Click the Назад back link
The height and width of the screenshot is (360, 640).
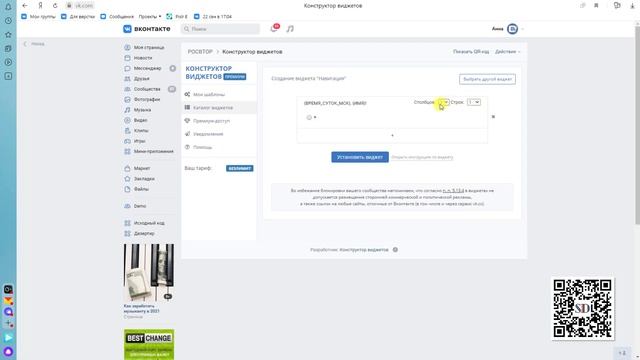tap(34, 44)
